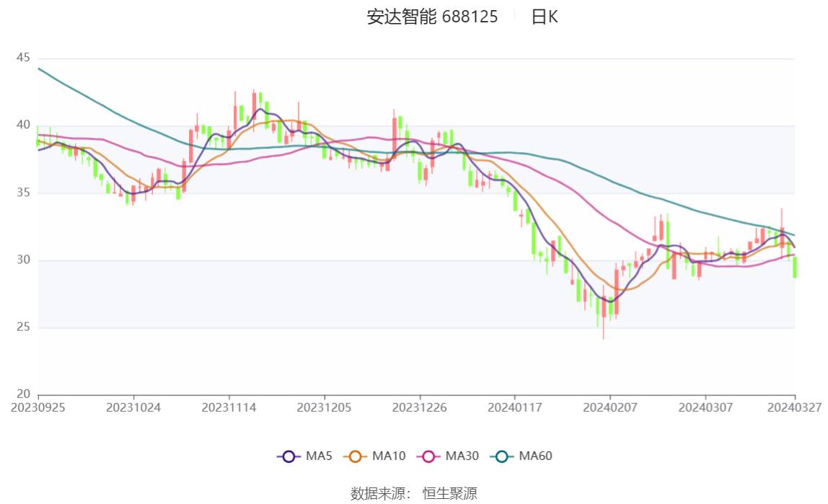Image resolution: width=828 pixels, height=504 pixels.
Task: Click the 40 price label on the y-axis
Action: (23, 125)
